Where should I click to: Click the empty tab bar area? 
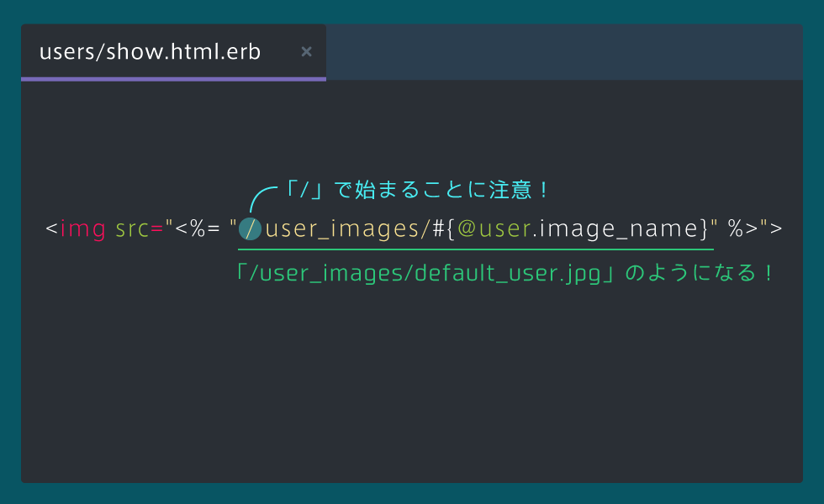[x=564, y=51]
